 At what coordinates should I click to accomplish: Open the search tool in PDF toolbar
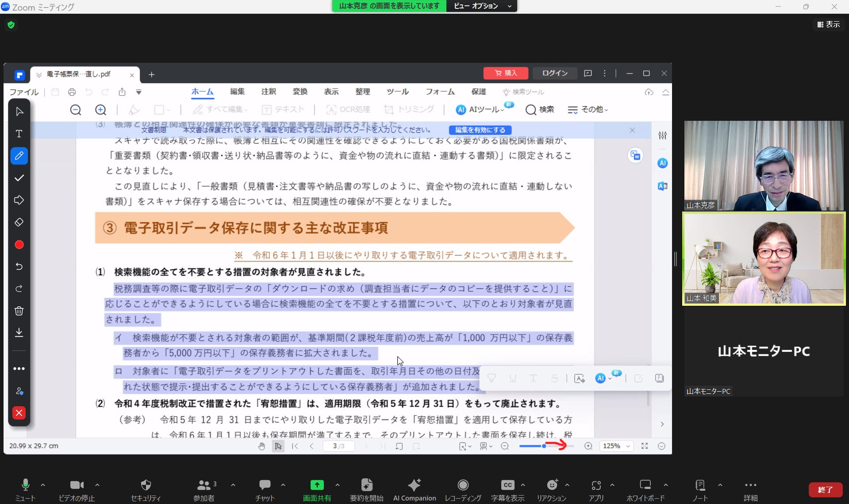(x=539, y=110)
